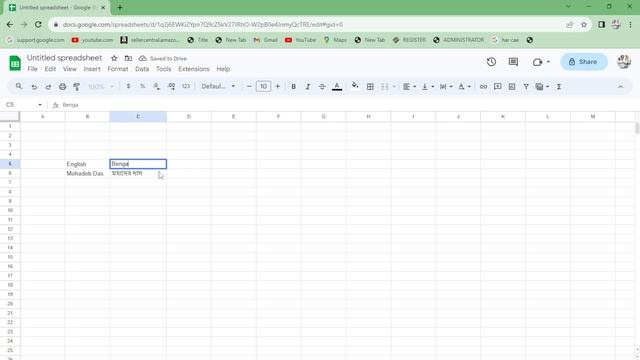Viewport: 640px width, 360px height.
Task: Activate the paint format tool
Action: pyautogui.click(x=76, y=87)
